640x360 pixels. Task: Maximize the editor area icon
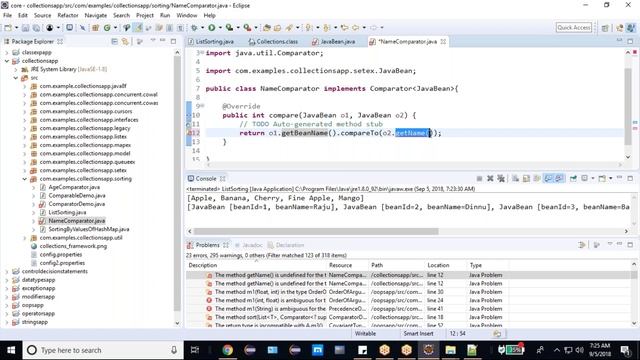tap(630, 41)
